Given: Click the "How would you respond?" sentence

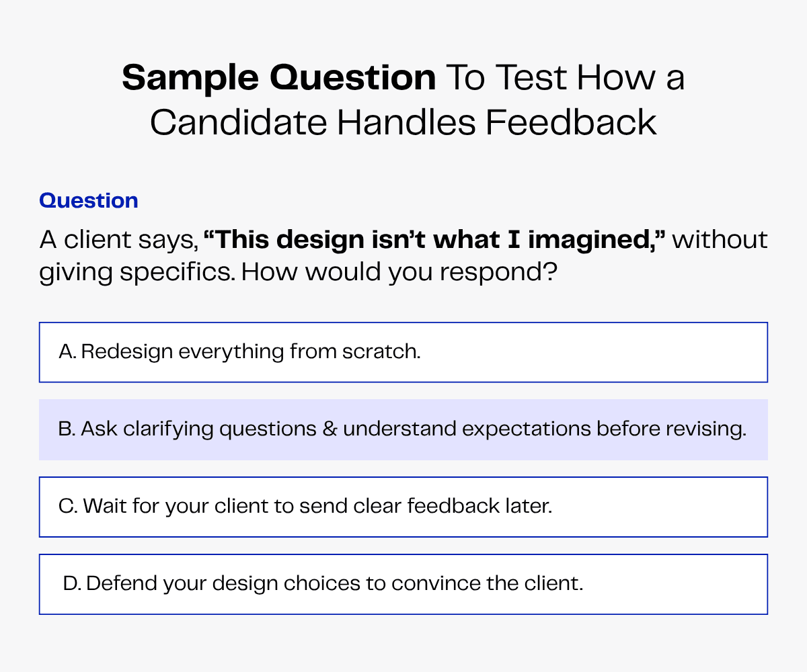Looking at the screenshot, I should pos(399,274).
